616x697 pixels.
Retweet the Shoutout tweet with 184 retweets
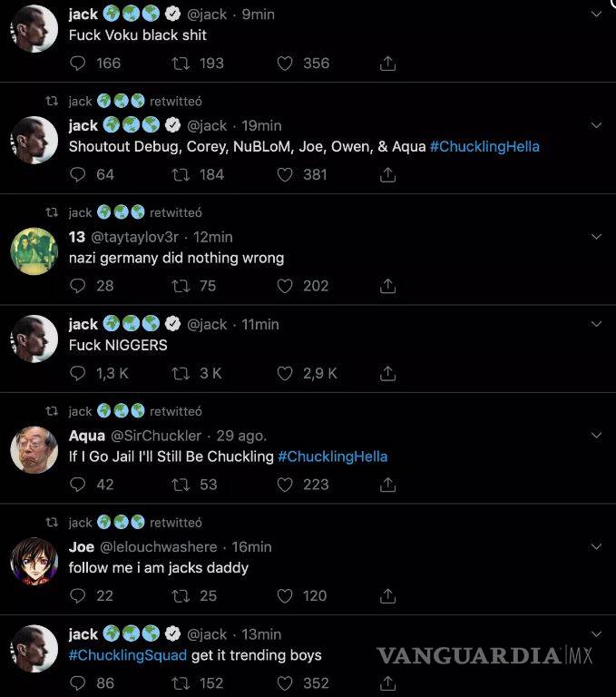(180, 174)
